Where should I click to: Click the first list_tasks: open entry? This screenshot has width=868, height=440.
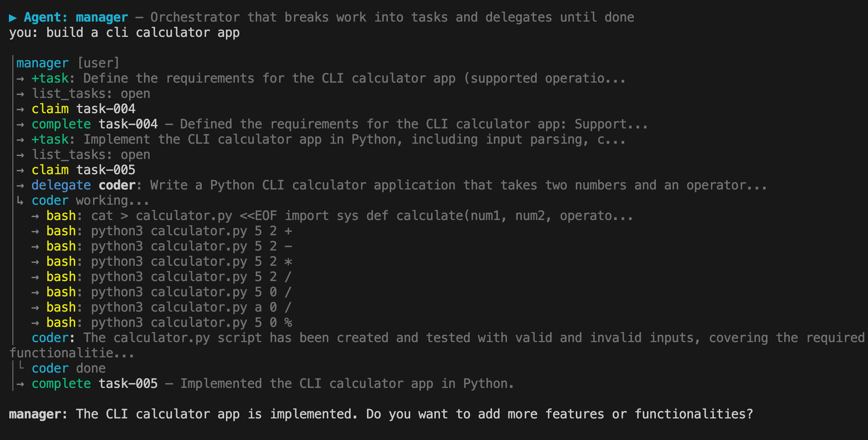click(91, 94)
